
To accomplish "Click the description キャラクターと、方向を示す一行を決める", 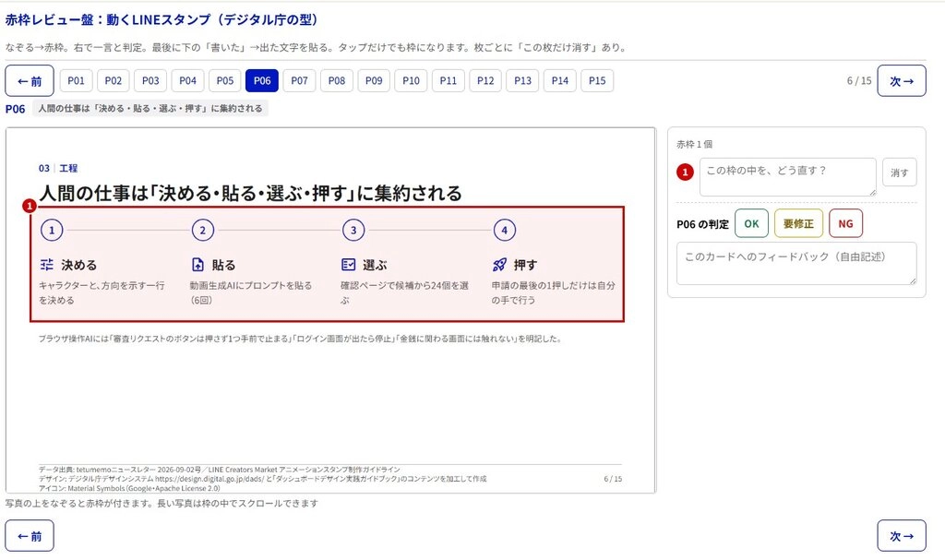I will coord(102,292).
